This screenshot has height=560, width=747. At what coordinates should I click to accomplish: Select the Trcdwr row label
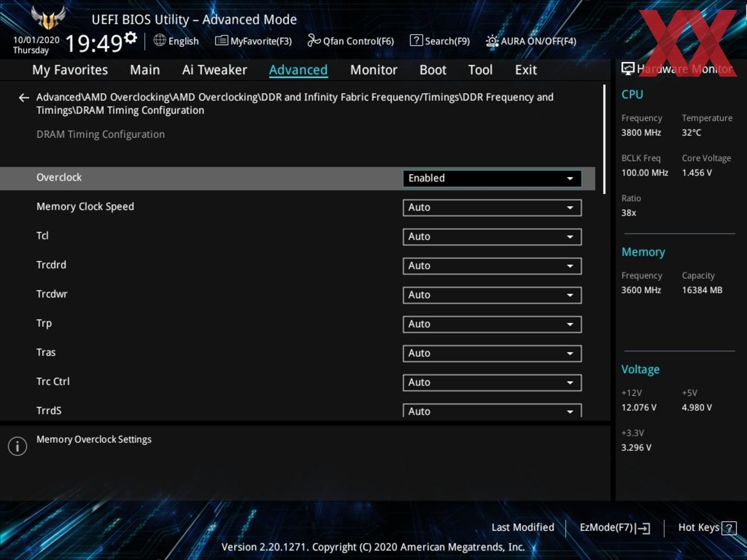pos(52,294)
